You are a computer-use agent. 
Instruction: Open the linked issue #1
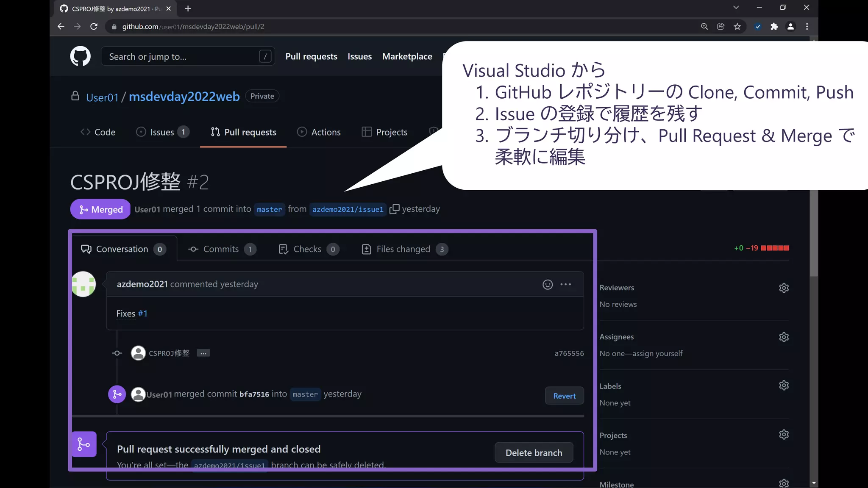pos(142,314)
